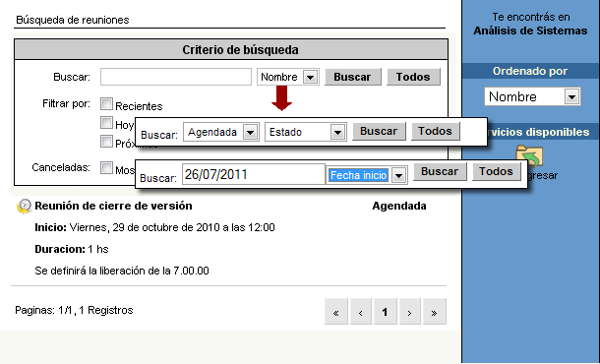Open the Reunión de cierre de versión meeting
Screen dimensions: 600x364
pyautogui.click(x=113, y=206)
